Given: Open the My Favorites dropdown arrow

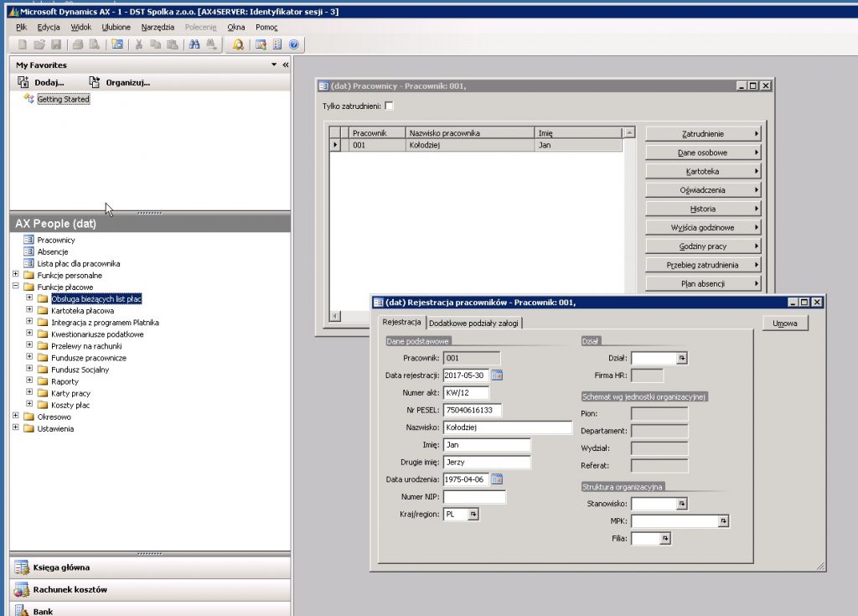Looking at the screenshot, I should 274,65.
